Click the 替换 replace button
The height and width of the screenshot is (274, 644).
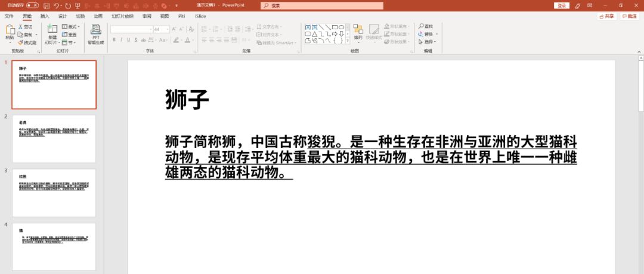[428, 34]
